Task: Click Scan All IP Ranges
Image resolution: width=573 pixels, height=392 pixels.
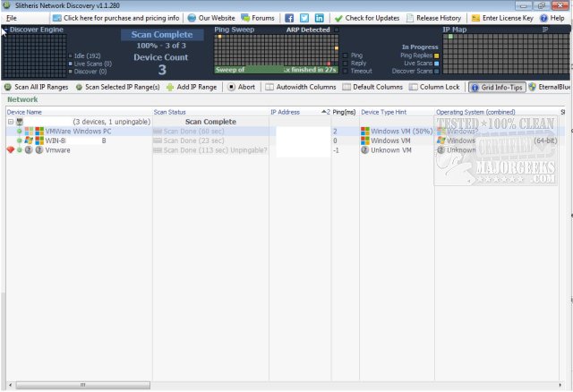Action: [x=36, y=87]
